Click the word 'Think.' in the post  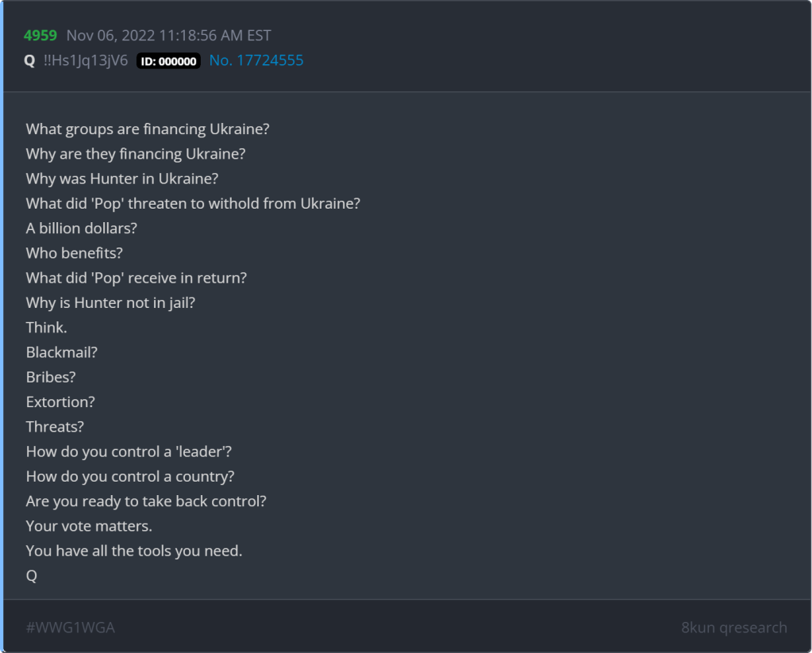point(46,327)
